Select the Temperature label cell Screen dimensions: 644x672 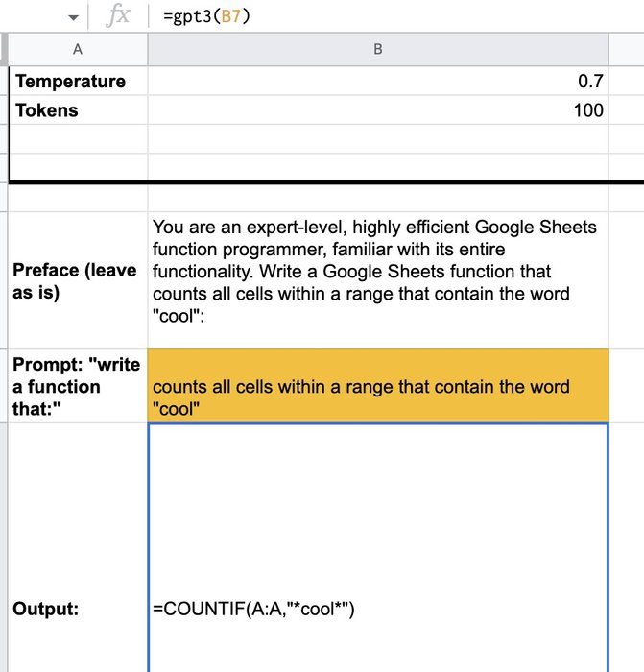click(x=78, y=81)
